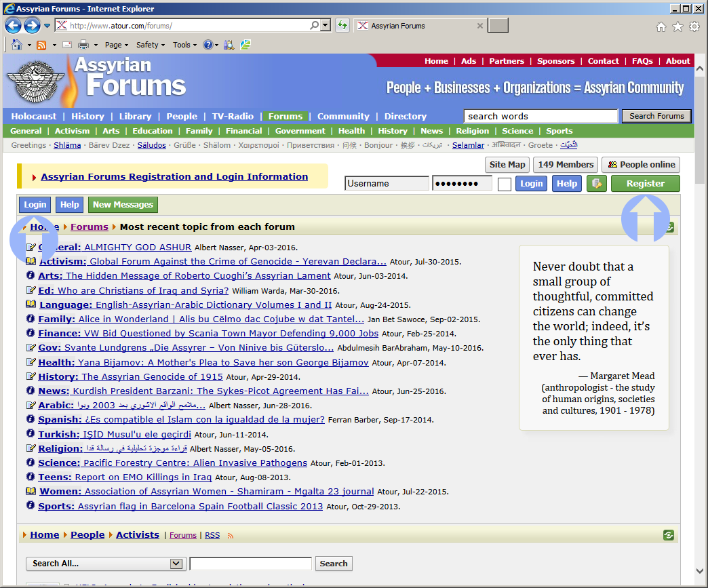Click the book icon beside the Language topic
Image resolution: width=708 pixels, height=588 pixels.
31,304
